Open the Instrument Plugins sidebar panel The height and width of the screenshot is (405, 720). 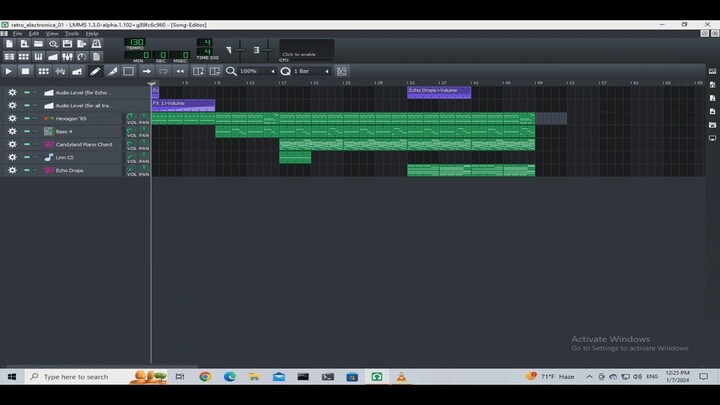coord(712,71)
